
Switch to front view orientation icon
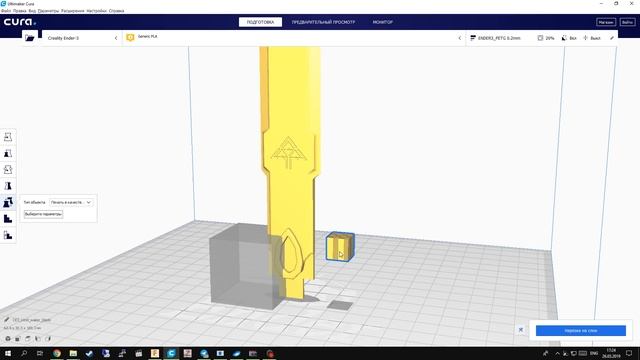tap(18, 338)
